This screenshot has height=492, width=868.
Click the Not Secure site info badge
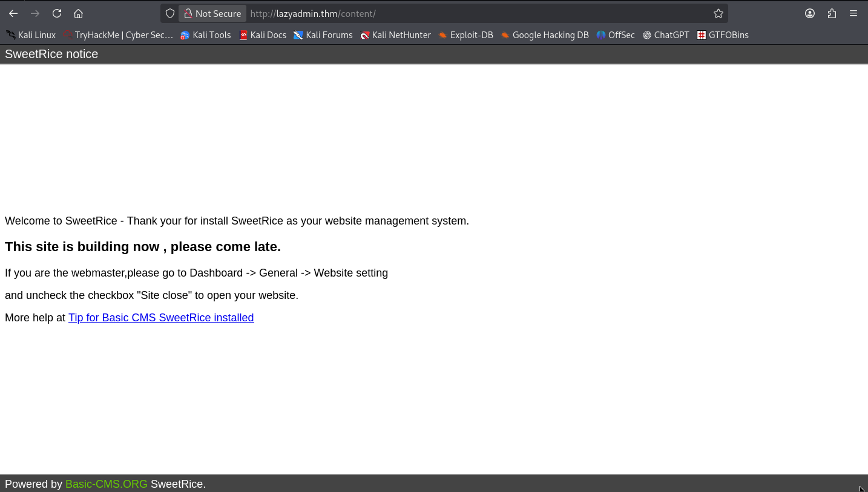point(212,13)
